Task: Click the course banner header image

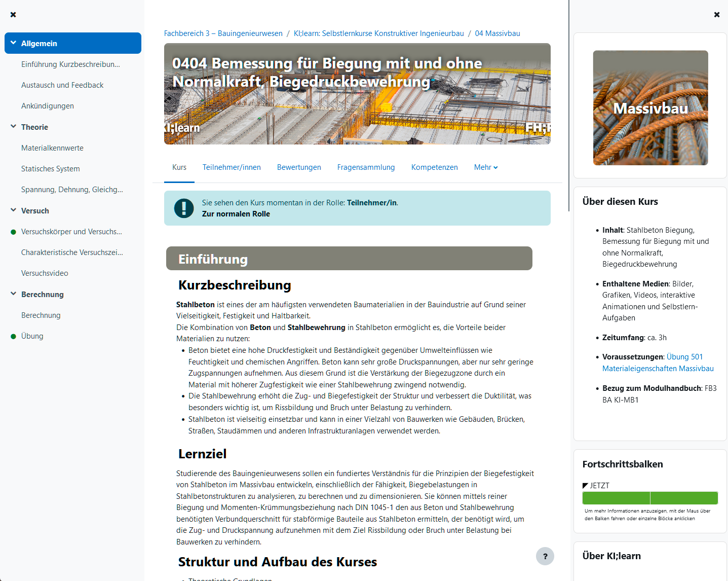Action: point(357,94)
